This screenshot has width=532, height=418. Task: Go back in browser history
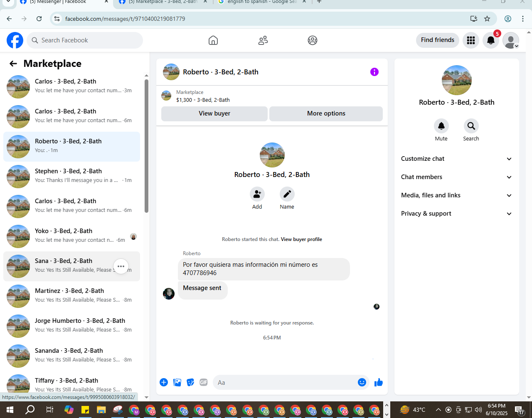[x=9, y=19]
